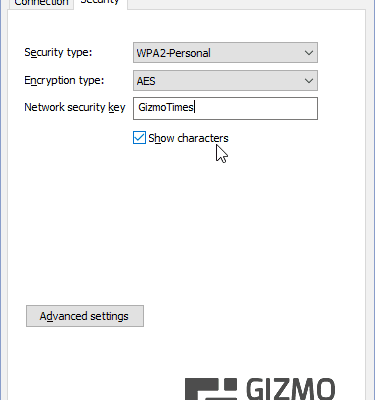Place cursor on GizmoTimes password text
Image resolution: width=375 pixels, height=400 pixels.
coord(166,107)
